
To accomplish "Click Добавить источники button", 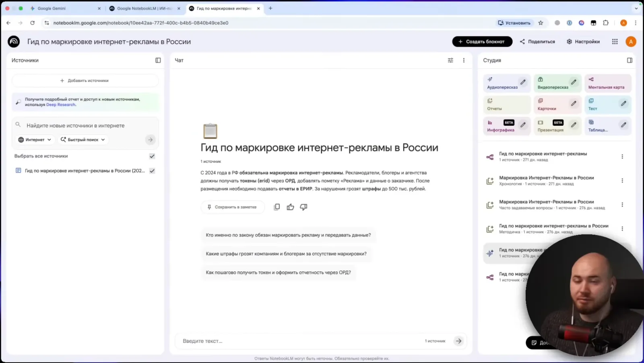I will click(85, 80).
